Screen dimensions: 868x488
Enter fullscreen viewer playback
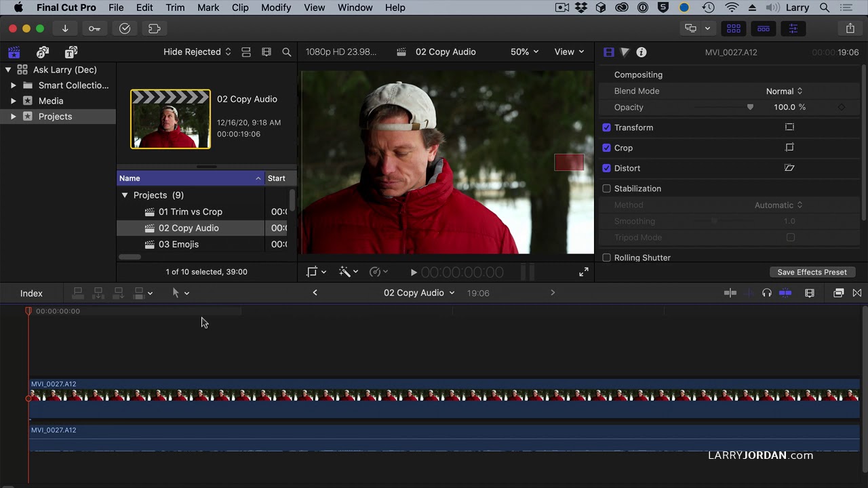tap(584, 272)
